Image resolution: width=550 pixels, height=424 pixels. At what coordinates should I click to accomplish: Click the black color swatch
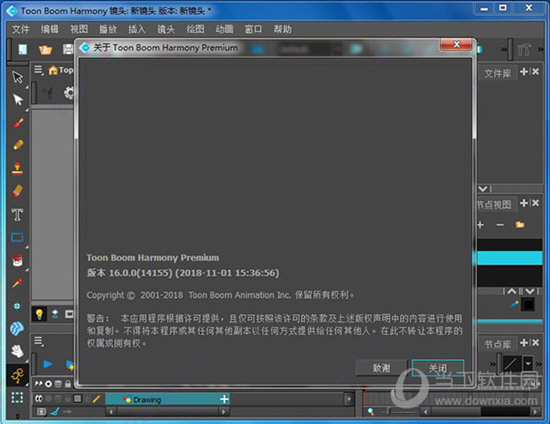[x=528, y=304]
